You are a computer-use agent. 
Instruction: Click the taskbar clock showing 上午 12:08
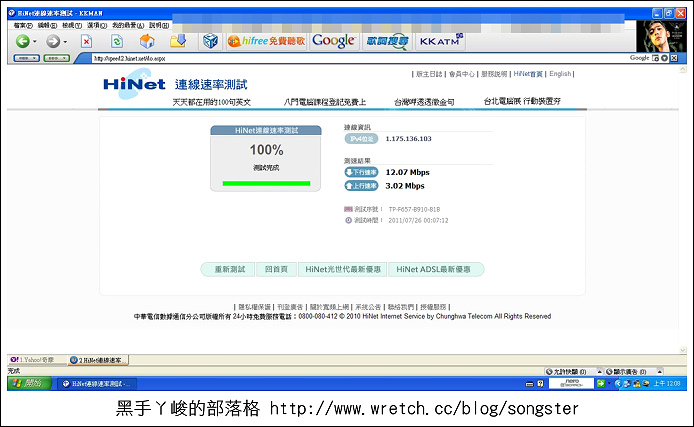[667, 384]
